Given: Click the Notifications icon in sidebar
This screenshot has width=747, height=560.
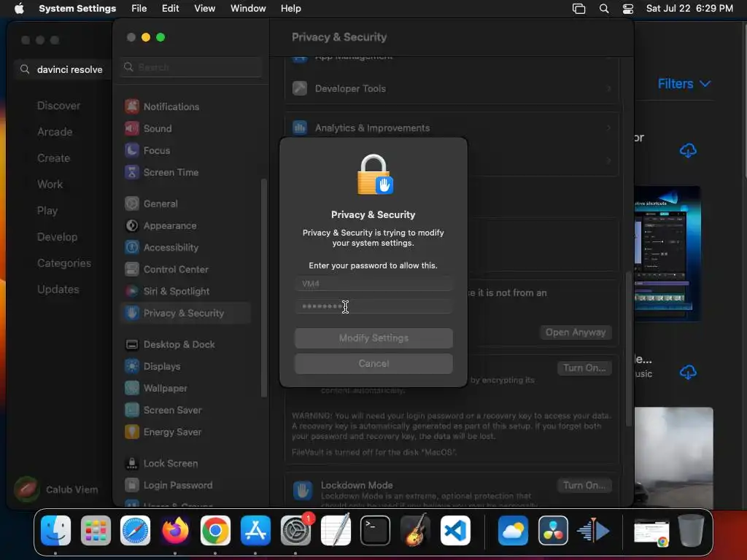Looking at the screenshot, I should (132, 106).
